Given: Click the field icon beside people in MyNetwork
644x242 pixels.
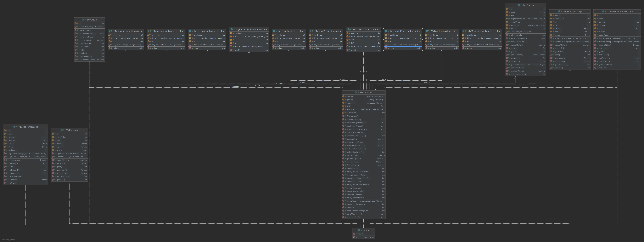Looking at the screenshot, I should pyautogui.click(x=343, y=96).
